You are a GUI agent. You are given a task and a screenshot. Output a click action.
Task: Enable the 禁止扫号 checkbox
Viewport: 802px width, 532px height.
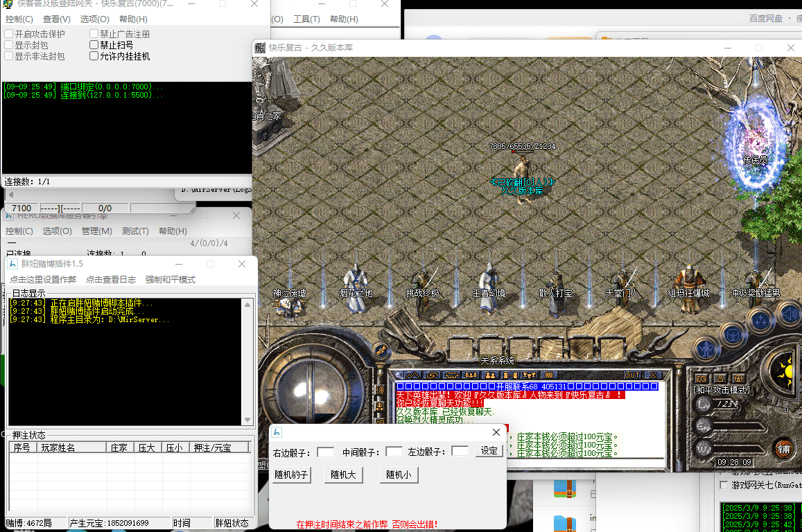(94, 45)
